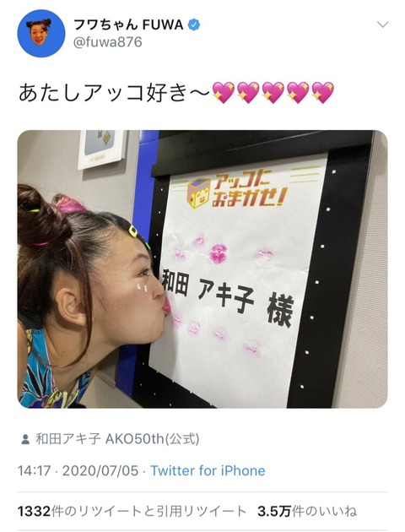Click the first sparkling heart emoji

[224, 93]
